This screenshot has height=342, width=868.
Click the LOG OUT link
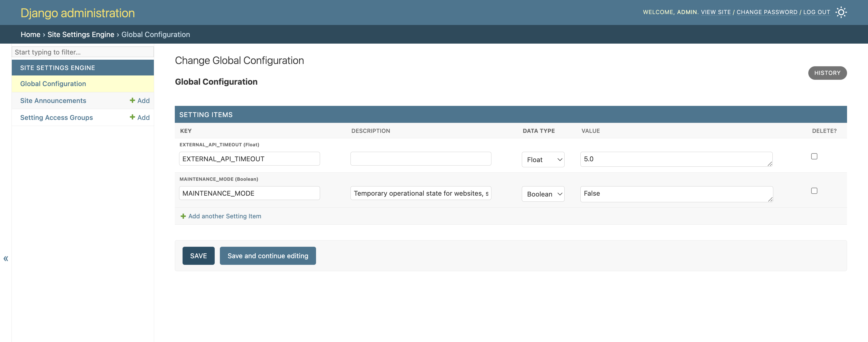click(x=816, y=12)
